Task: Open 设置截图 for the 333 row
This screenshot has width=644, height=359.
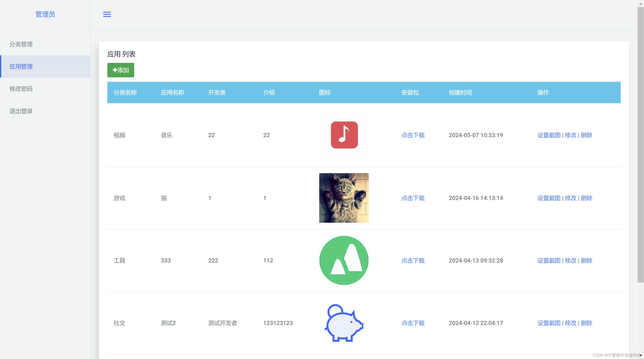Action: [x=549, y=260]
